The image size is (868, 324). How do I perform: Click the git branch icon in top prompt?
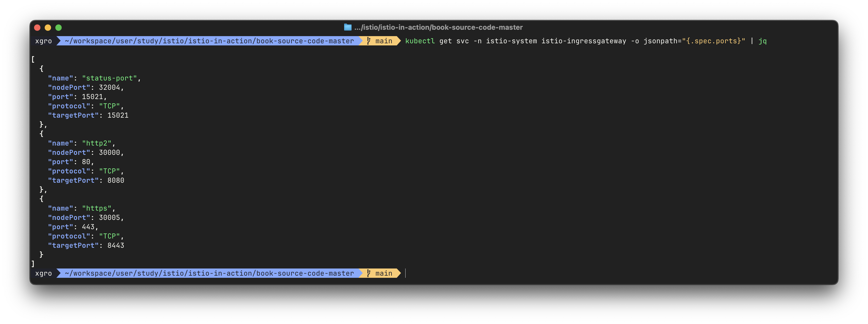(x=369, y=41)
